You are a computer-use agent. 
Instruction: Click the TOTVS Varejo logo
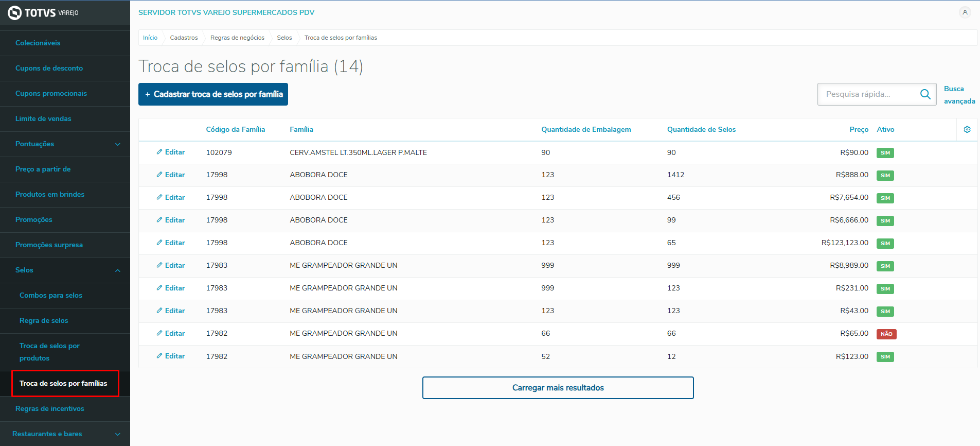[43, 12]
